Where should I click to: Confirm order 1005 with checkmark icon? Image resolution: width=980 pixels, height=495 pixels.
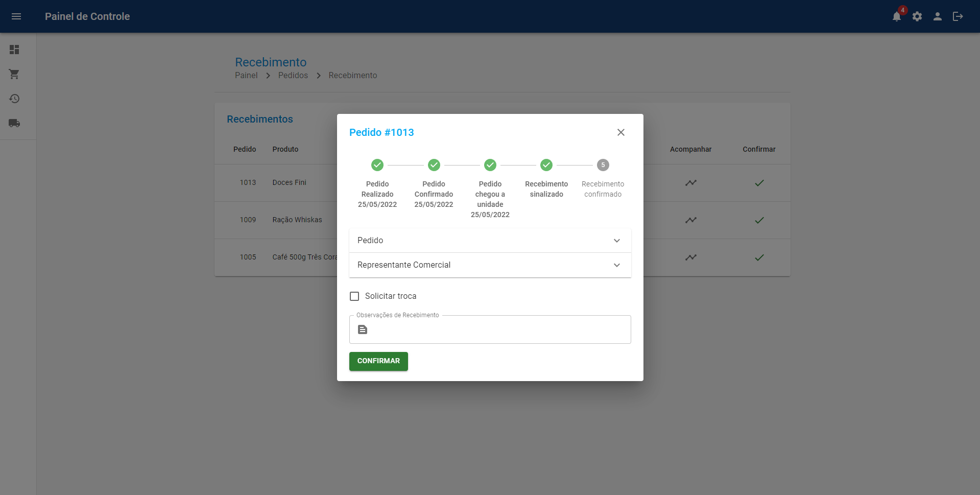click(x=759, y=257)
